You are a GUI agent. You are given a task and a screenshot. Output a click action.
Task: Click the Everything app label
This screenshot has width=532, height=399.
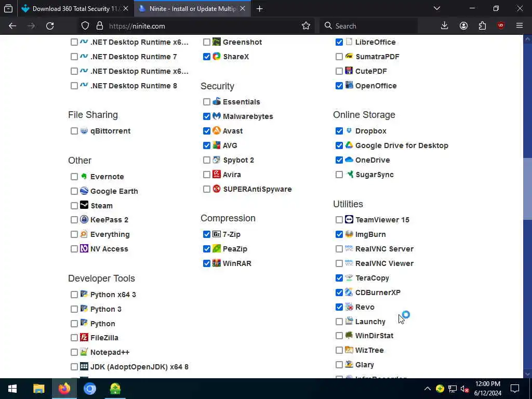coord(110,234)
